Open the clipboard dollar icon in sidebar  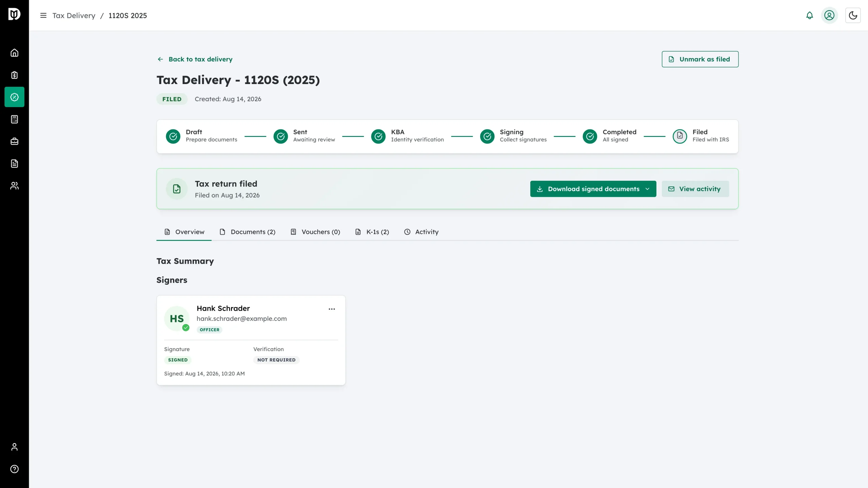pos(14,75)
